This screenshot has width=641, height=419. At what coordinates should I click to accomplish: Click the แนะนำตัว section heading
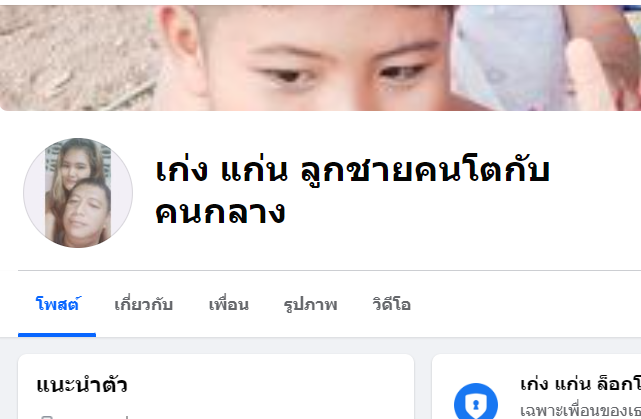82,385
